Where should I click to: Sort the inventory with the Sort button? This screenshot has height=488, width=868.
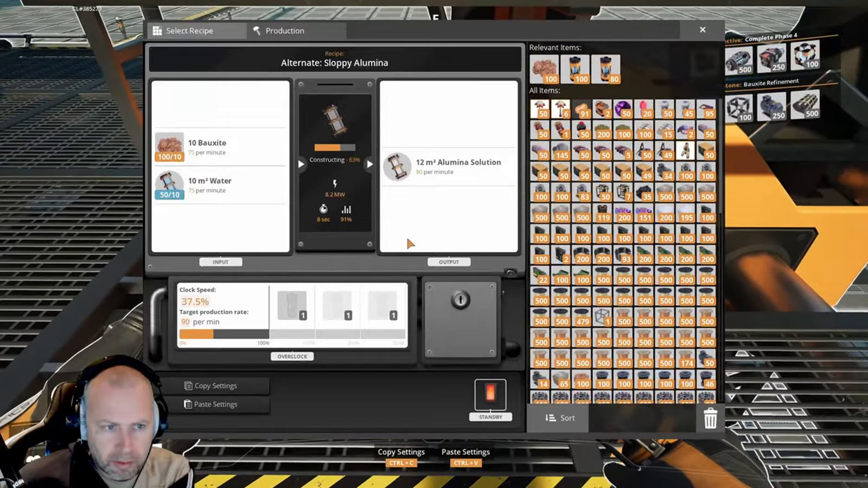[x=559, y=418]
